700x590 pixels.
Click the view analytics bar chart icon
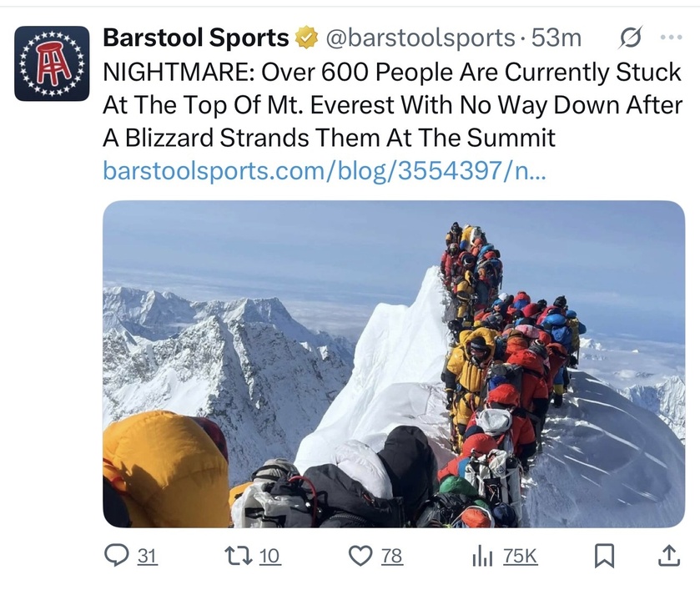click(482, 557)
